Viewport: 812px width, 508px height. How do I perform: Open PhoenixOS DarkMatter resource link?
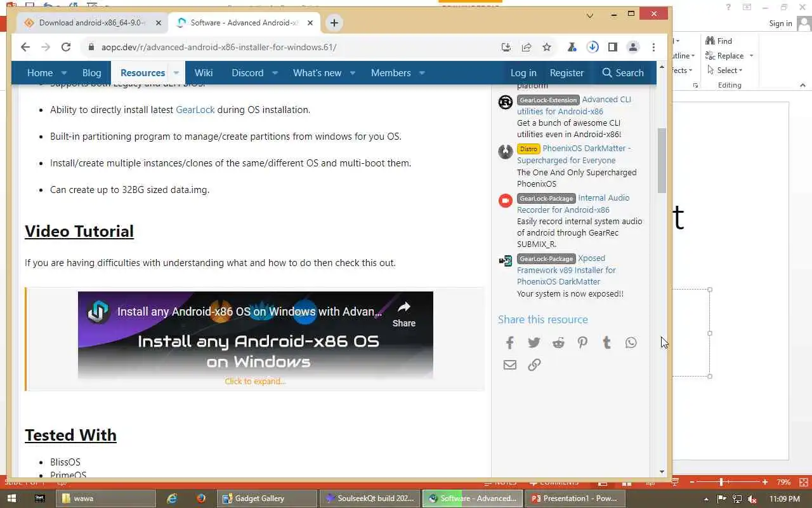[574, 154]
